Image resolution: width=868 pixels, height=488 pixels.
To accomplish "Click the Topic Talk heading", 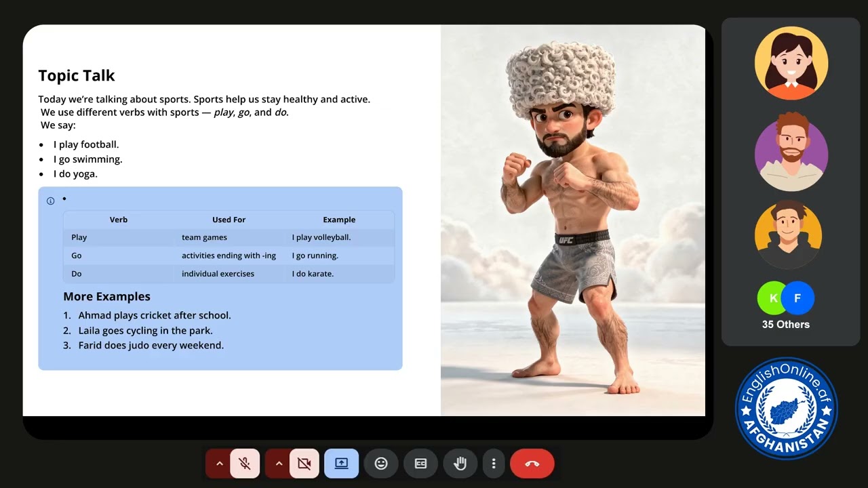I will point(77,75).
